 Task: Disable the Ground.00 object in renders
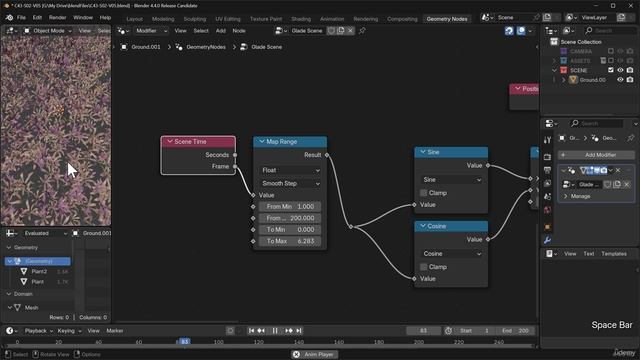[630, 80]
